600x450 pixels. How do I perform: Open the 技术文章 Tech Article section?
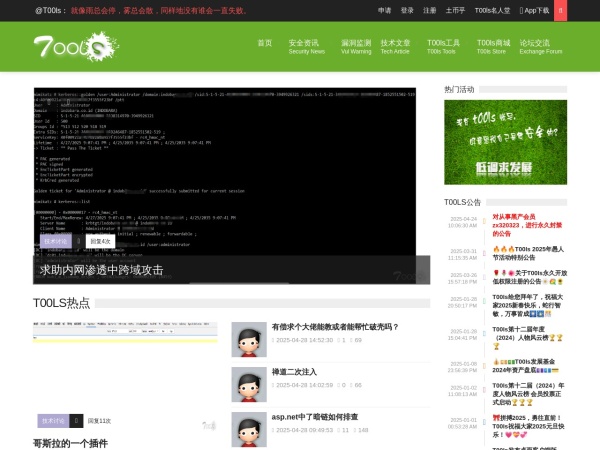point(395,47)
